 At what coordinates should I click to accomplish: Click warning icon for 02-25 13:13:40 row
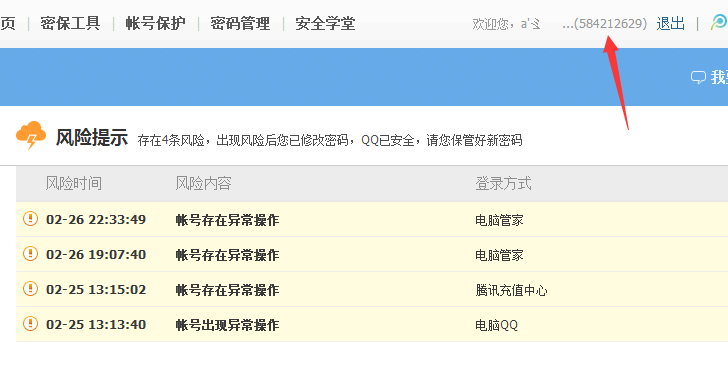point(30,324)
